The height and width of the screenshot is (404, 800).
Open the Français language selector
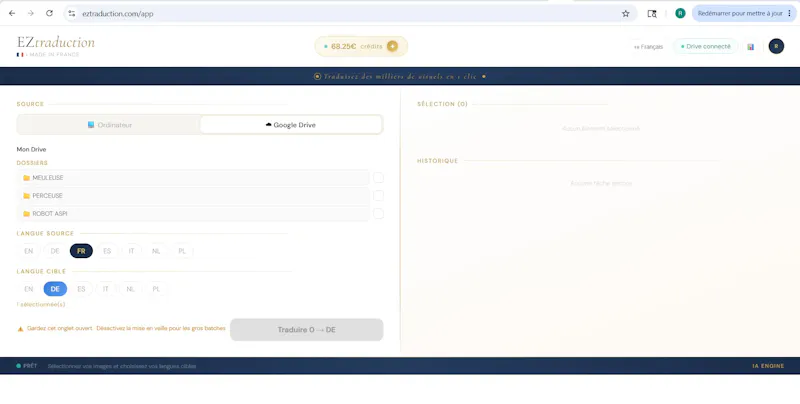pyautogui.click(x=648, y=46)
